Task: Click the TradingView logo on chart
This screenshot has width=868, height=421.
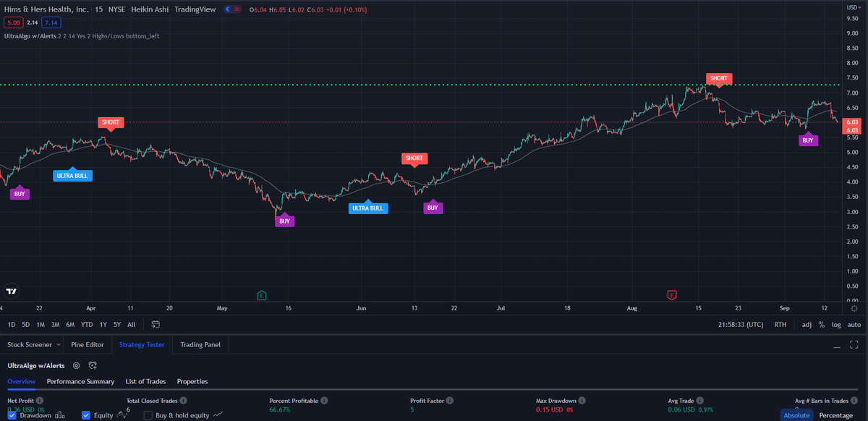Action: point(11,292)
